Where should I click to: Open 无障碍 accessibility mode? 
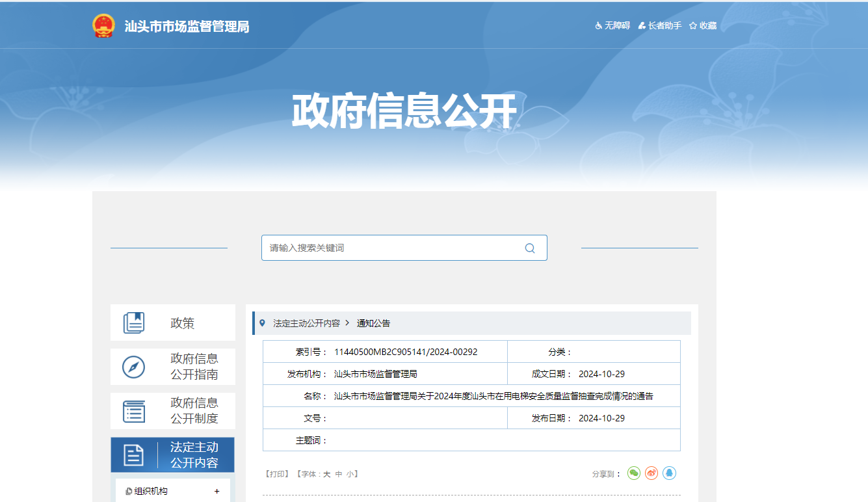tap(612, 25)
